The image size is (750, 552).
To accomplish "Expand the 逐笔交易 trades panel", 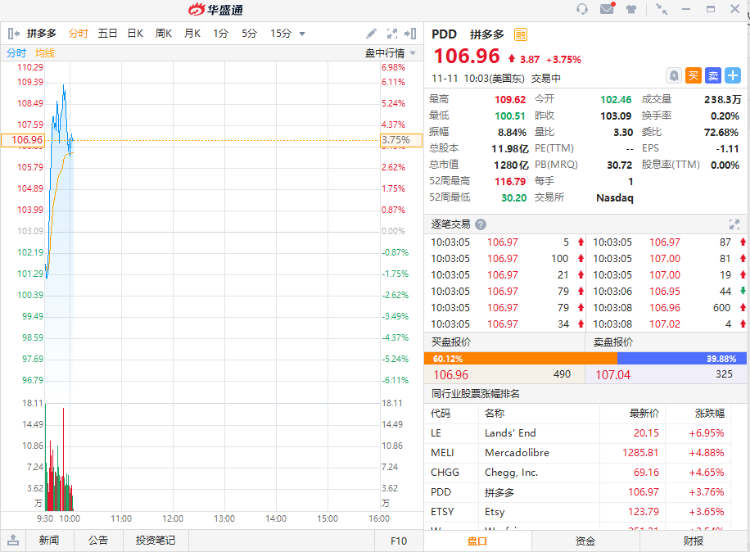I will click(x=733, y=225).
